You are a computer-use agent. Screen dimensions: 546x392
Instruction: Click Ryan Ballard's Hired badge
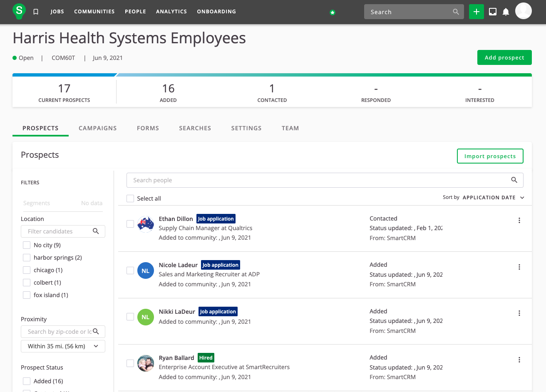point(206,358)
